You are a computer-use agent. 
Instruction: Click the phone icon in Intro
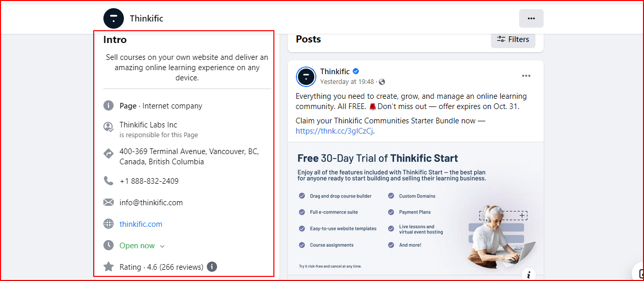pos(109,181)
